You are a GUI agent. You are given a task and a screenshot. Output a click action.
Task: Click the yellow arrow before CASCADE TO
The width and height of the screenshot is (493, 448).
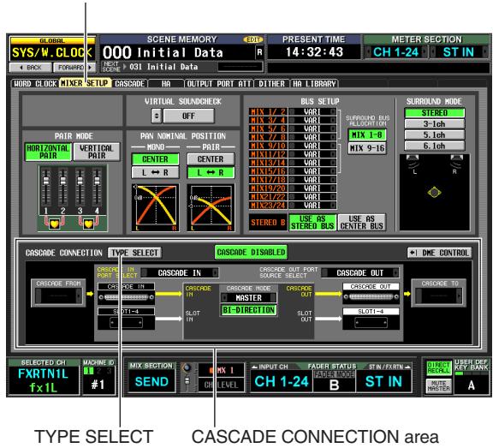(x=407, y=294)
